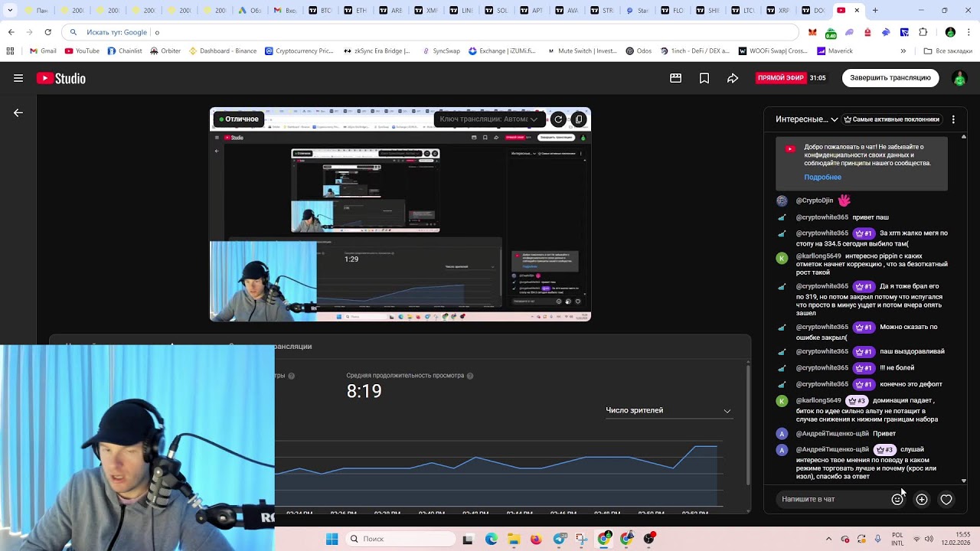Switch to the XRP TradingView tab
Screen dimensions: 980x551
click(778, 11)
